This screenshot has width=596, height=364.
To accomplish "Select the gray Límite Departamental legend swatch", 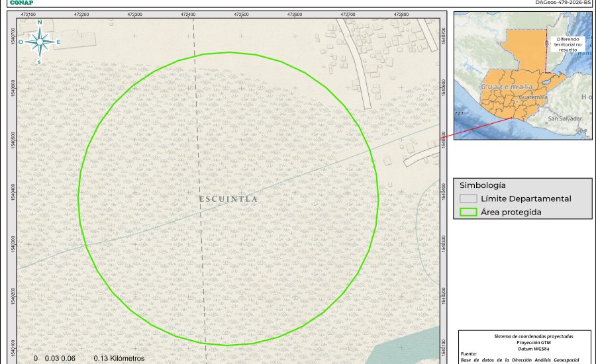I will (x=469, y=199).
